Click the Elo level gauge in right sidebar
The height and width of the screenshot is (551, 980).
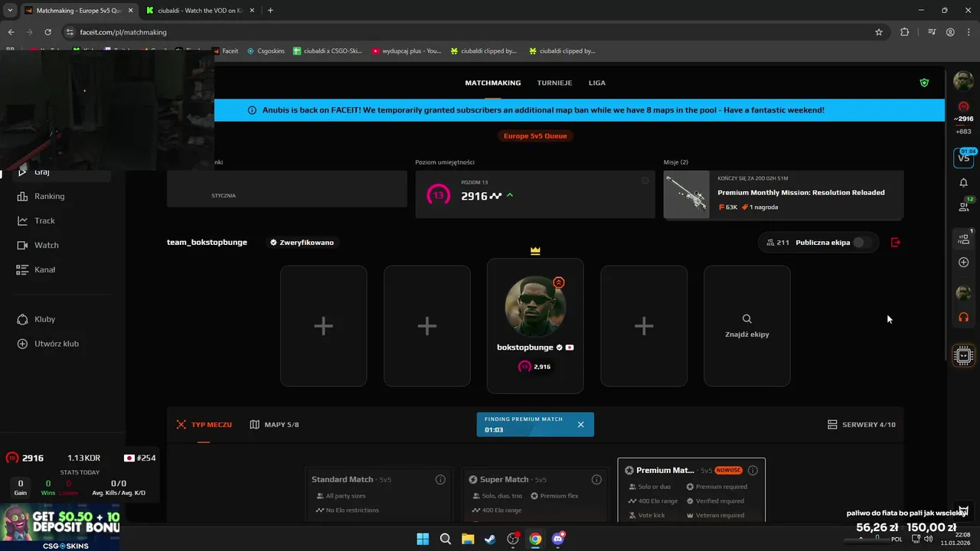(x=964, y=106)
